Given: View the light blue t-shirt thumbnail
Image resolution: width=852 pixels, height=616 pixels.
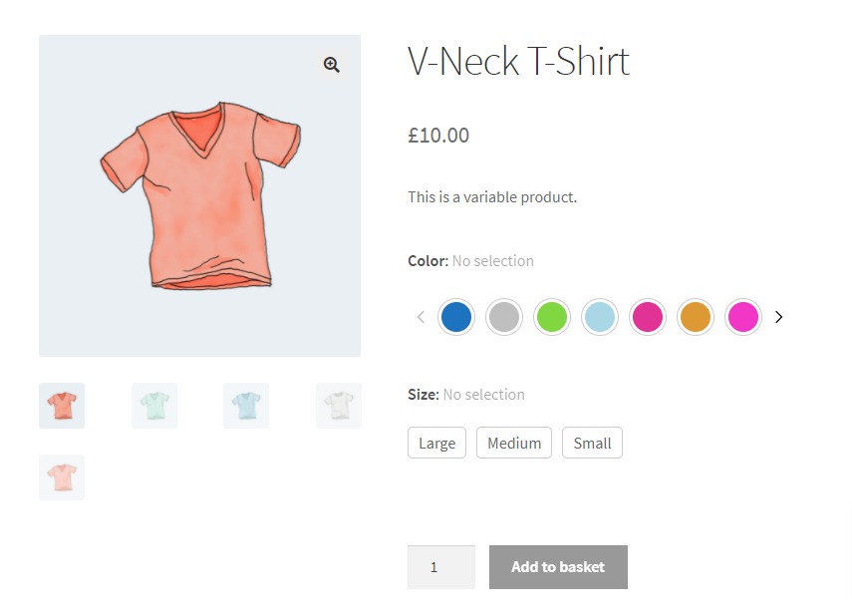Looking at the screenshot, I should 246,406.
